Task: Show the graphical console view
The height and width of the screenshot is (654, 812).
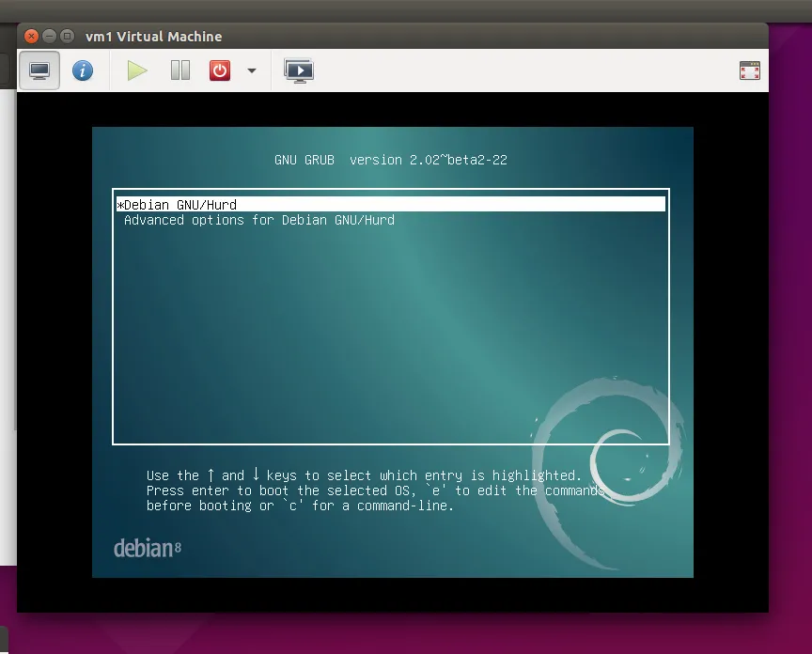Action: (39, 70)
